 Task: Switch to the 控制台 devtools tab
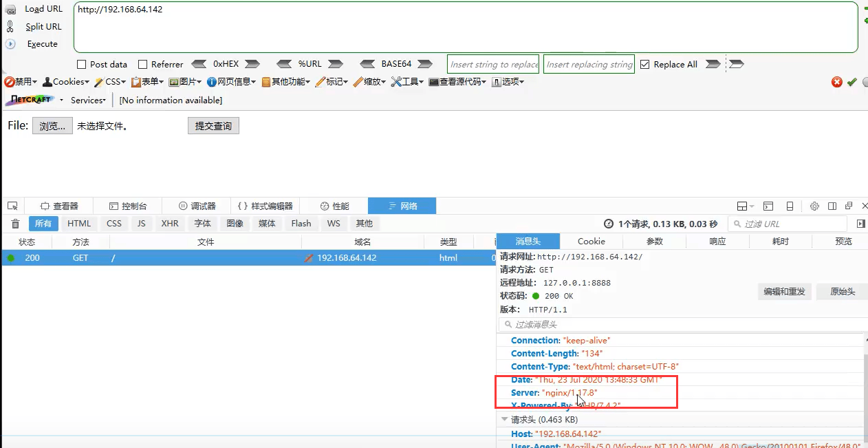[129, 206]
